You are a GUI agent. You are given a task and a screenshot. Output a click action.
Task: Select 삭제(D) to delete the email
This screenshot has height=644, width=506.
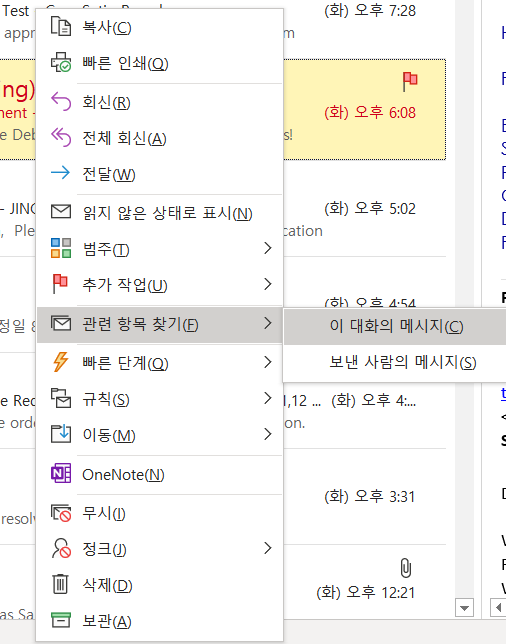(159, 585)
